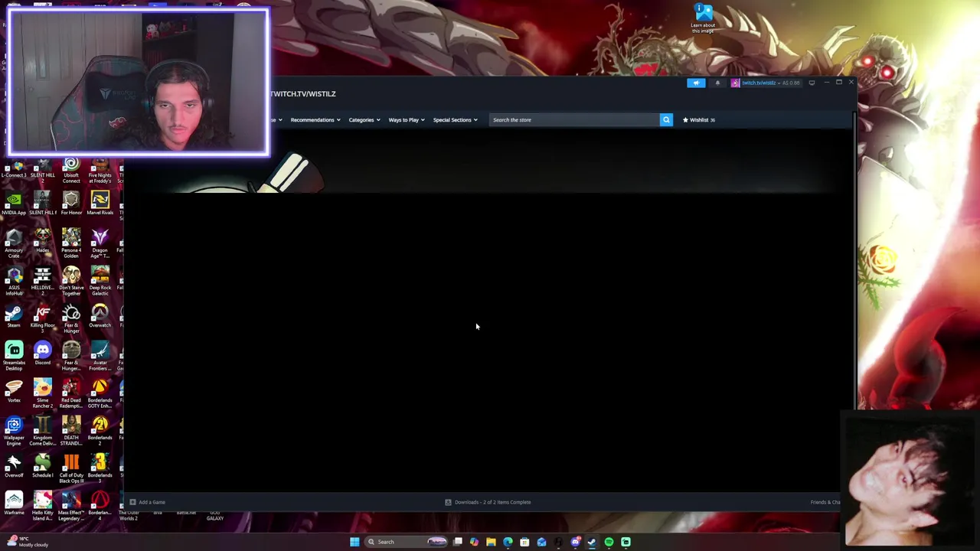Open the Wallpaper Engine desktop shortcut
This screenshot has width=980, height=551.
pyautogui.click(x=14, y=431)
